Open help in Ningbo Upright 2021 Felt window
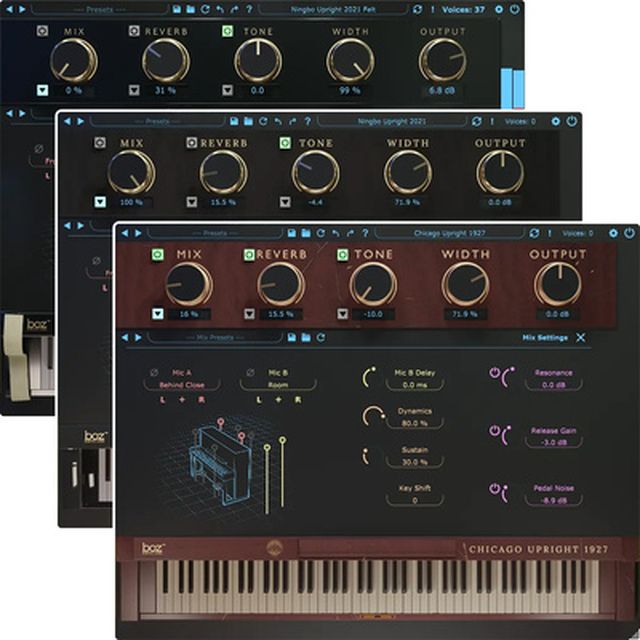 (249, 9)
